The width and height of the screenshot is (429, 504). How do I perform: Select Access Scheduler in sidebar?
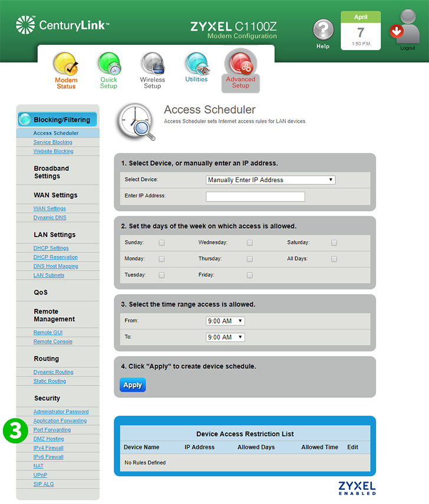(56, 133)
